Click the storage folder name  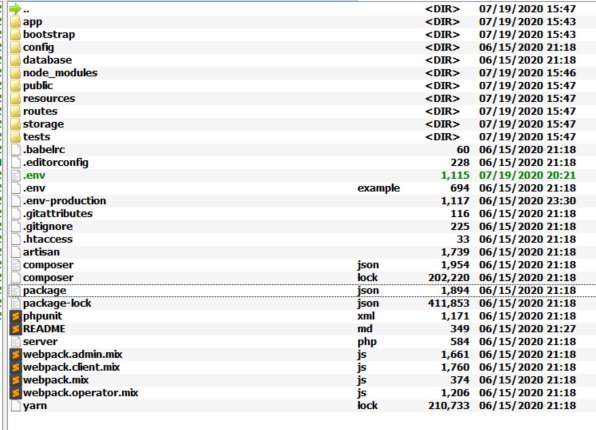click(x=43, y=124)
